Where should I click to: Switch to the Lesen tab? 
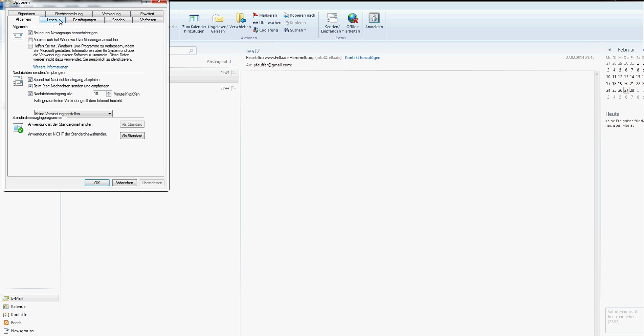coord(52,20)
